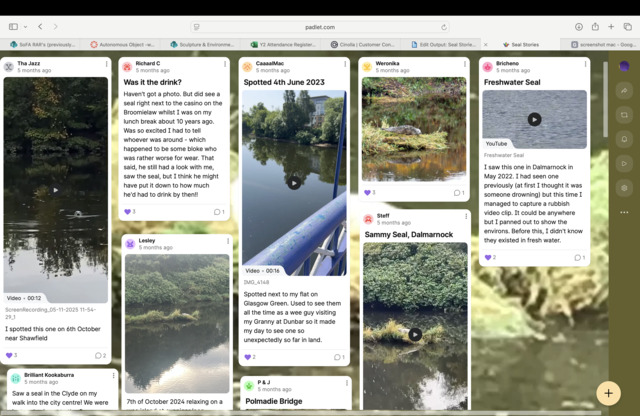Click the padlet.com address bar
Screen dimensions: 640x416
coord(320,27)
